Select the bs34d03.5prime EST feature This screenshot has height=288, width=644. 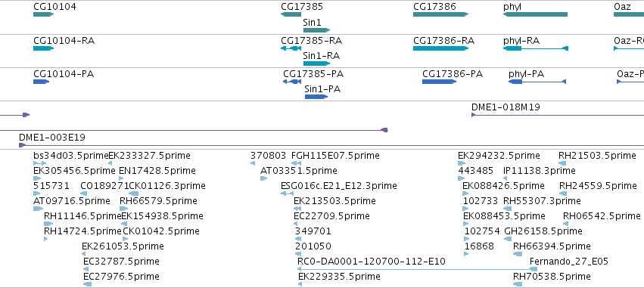click(40, 163)
